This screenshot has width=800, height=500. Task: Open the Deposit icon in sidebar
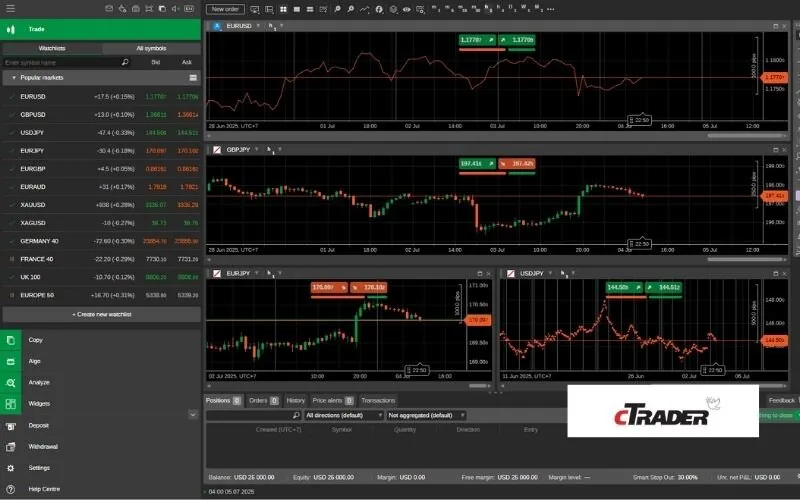tap(10, 426)
